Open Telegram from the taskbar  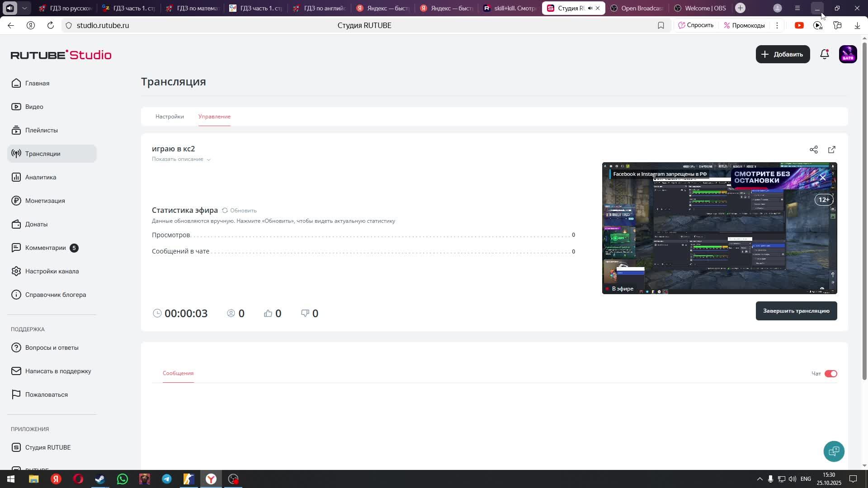point(167,479)
